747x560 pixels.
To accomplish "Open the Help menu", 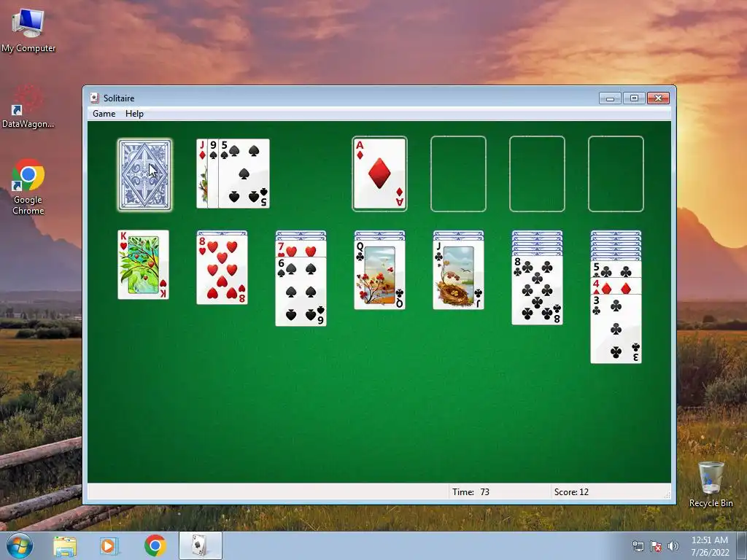I will [x=134, y=113].
